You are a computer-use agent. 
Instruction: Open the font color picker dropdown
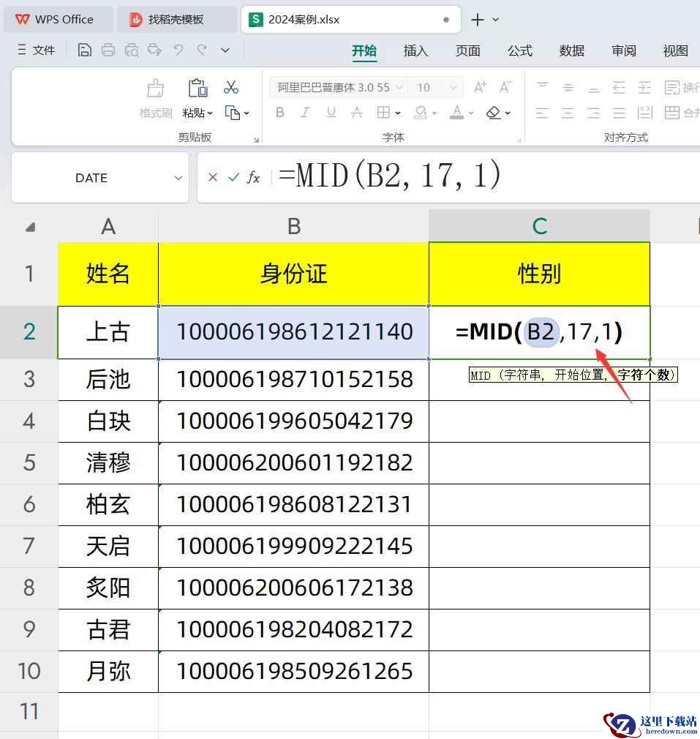[x=471, y=113]
